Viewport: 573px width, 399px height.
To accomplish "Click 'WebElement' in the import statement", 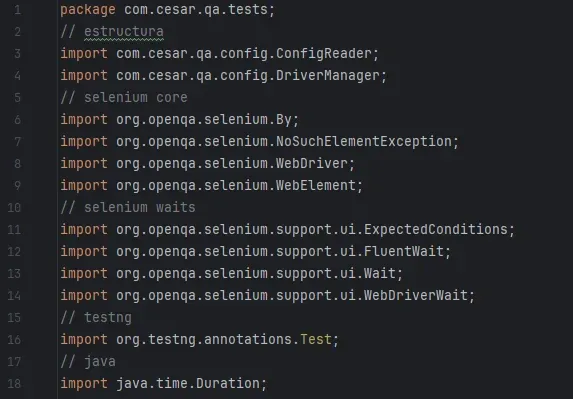I will coord(316,185).
